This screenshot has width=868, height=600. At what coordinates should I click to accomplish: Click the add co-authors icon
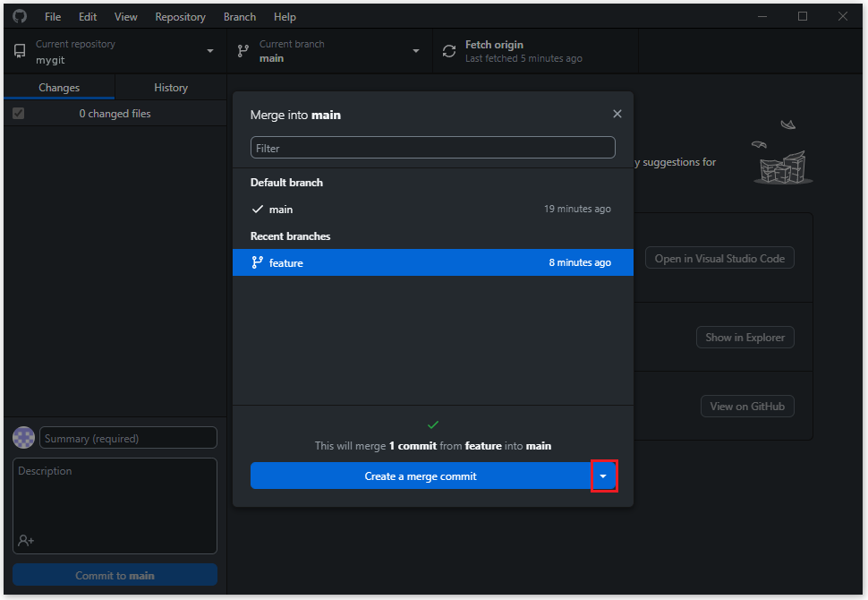tap(25, 540)
